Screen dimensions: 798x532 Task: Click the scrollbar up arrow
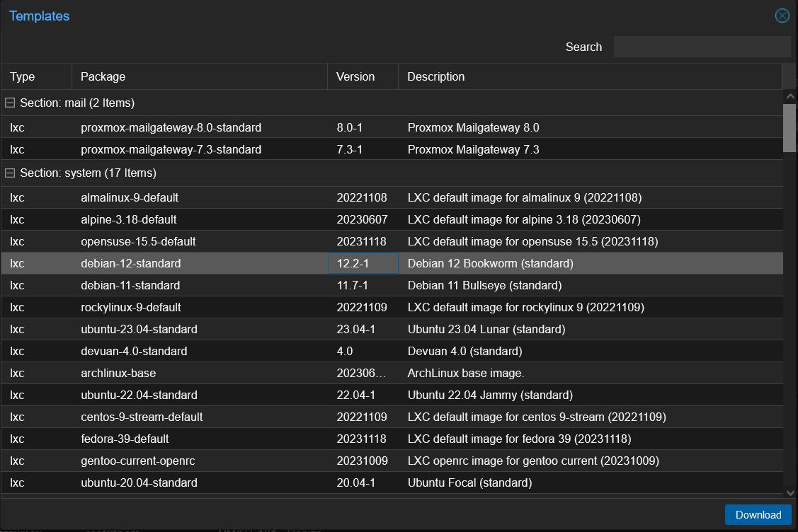[x=790, y=96]
